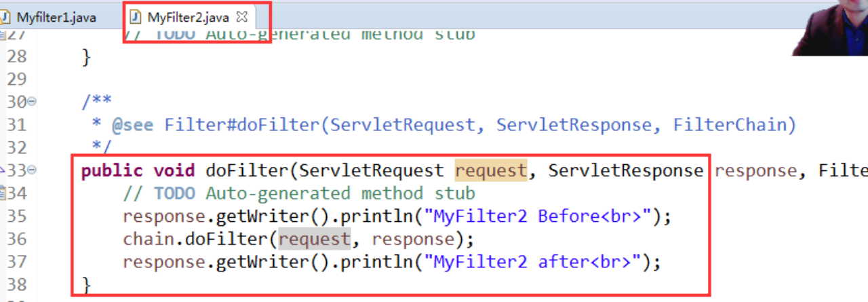The height and width of the screenshot is (302, 868).
Task: Close the MyFilter2.java tab
Action: coord(243,16)
